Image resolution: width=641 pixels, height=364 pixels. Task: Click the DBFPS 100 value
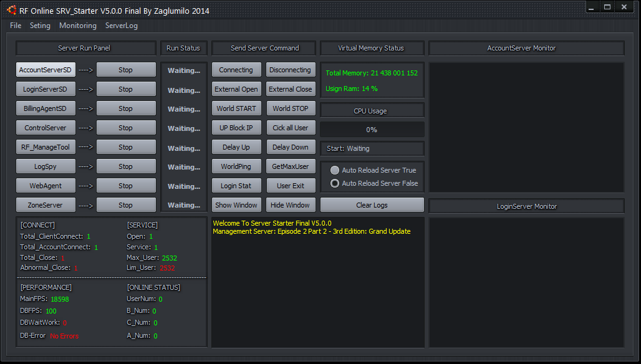click(51, 311)
